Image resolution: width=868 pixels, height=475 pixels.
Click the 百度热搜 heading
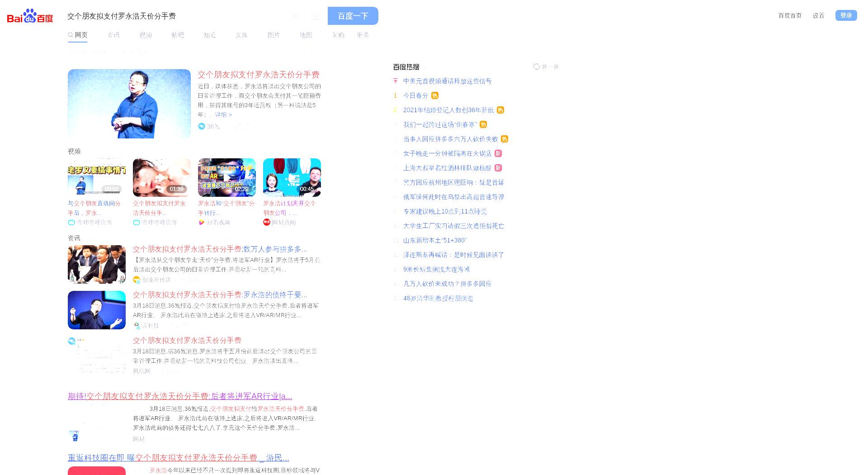click(x=406, y=66)
